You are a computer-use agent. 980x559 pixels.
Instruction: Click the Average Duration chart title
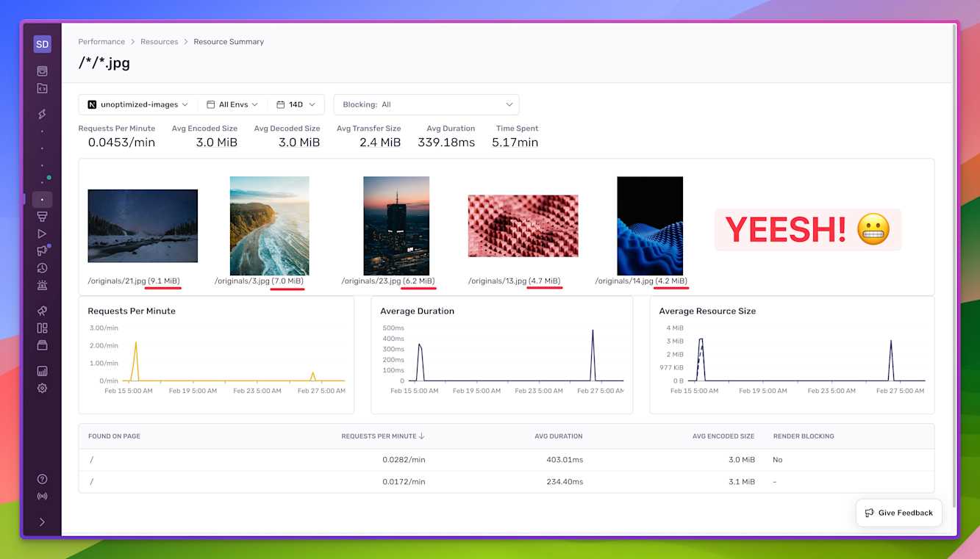tap(417, 311)
